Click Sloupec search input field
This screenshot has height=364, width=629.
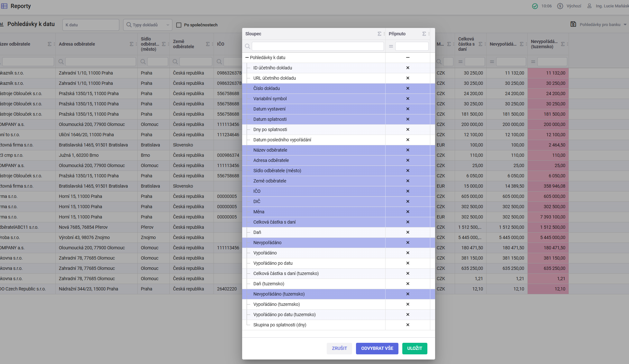(x=317, y=46)
